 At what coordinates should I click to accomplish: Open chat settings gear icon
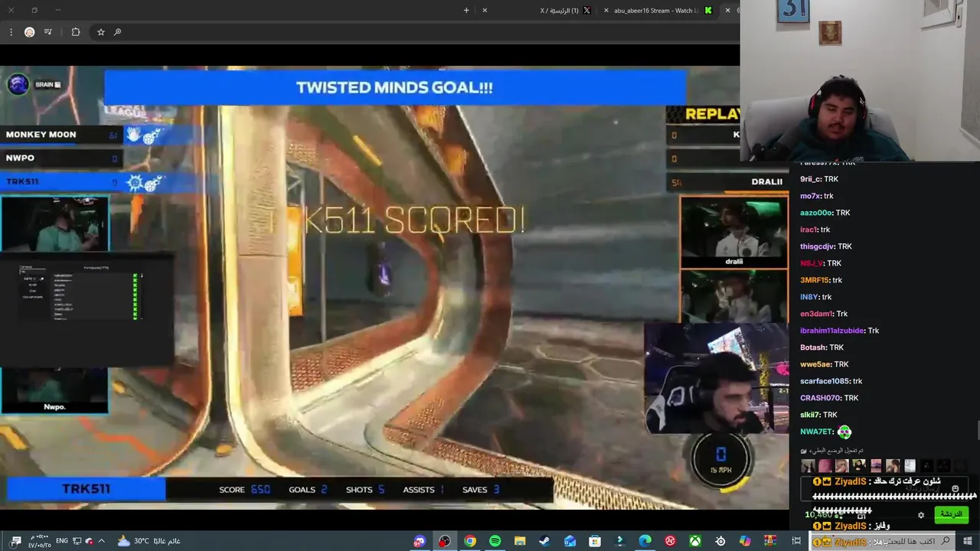(x=921, y=515)
